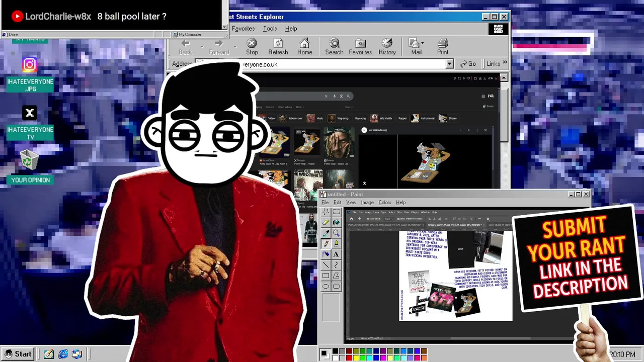Screen dimensions: 644x362
Task: Click the Wiz khalifa filter chip
Action: click(x=381, y=118)
